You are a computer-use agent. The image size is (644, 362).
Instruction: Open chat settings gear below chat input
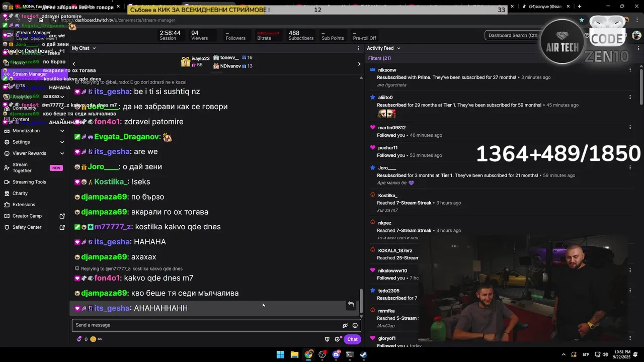[x=338, y=339]
